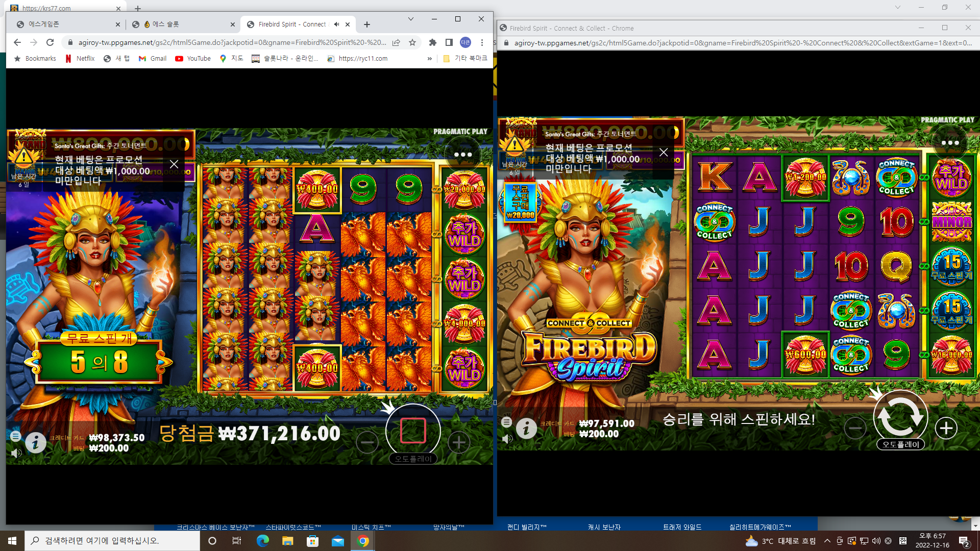980x551 pixels.
Task: Open the left game's hamburger menu icon
Action: 16,436
